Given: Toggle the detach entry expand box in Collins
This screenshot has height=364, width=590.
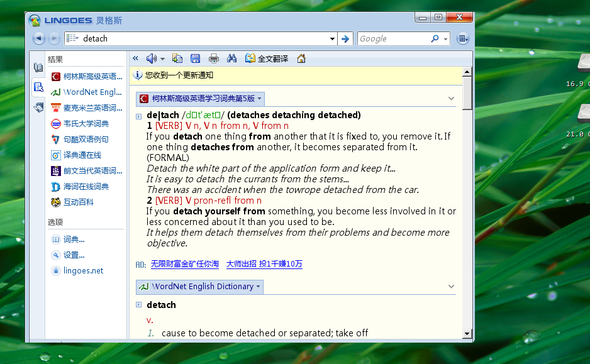Looking at the screenshot, I should tap(138, 116).
